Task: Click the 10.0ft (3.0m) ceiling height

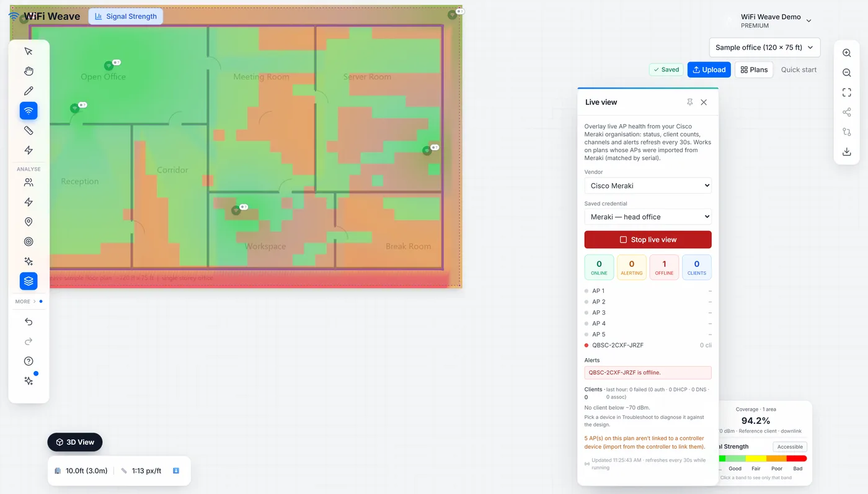Action: [81, 471]
